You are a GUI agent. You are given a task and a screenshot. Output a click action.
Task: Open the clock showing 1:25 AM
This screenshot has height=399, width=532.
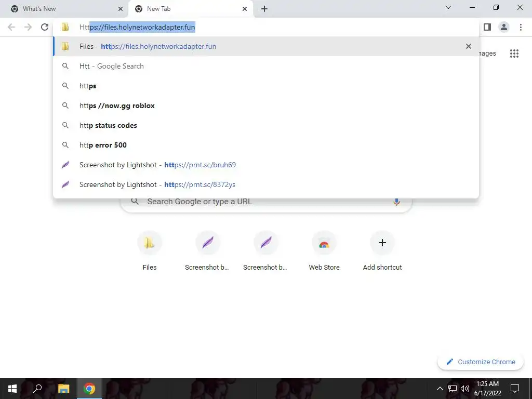click(x=487, y=389)
